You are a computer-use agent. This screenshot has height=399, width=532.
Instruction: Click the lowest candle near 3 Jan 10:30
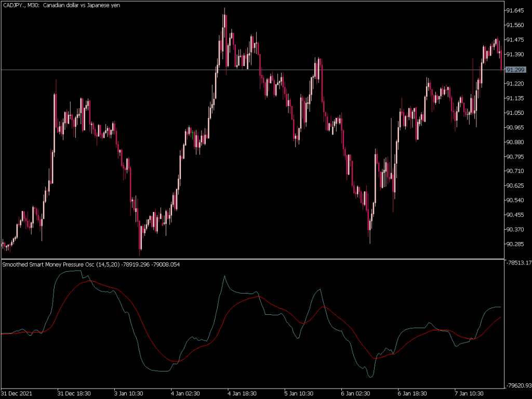pyautogui.click(x=140, y=244)
